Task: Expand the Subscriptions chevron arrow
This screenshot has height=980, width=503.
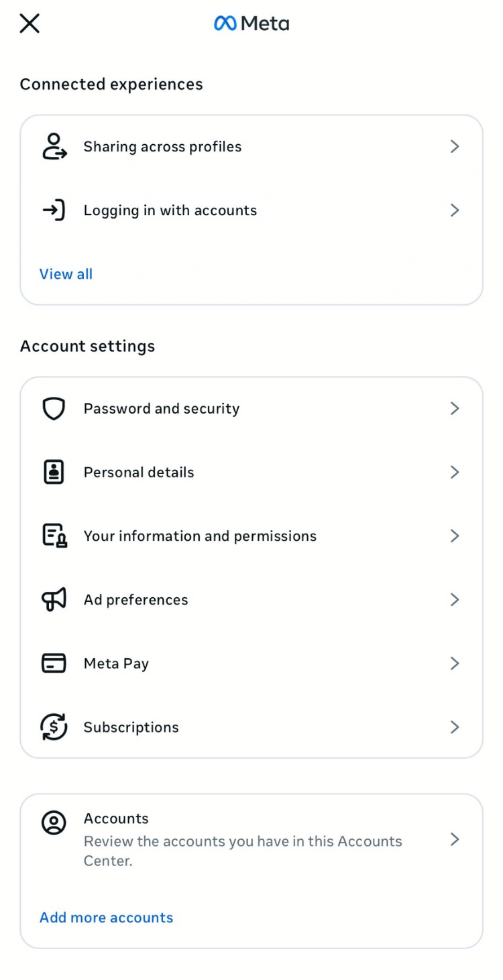Action: (455, 727)
